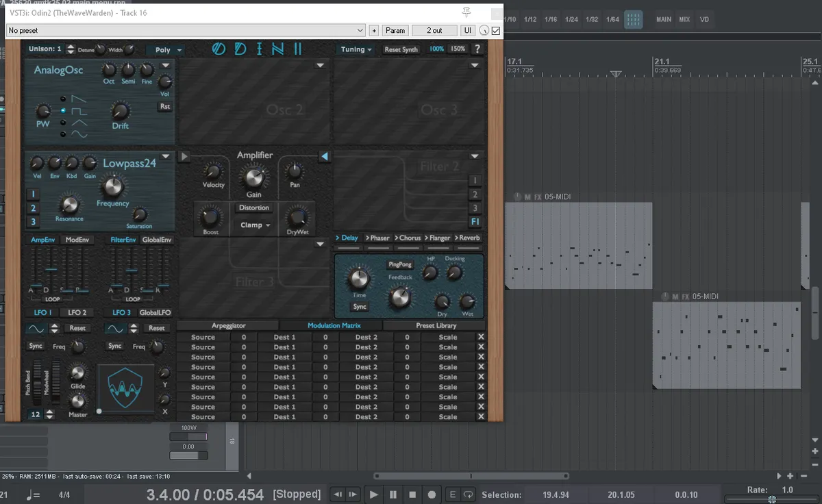This screenshot has height=504, width=822.
Task: Arm the Record button in transport
Action: click(432, 494)
